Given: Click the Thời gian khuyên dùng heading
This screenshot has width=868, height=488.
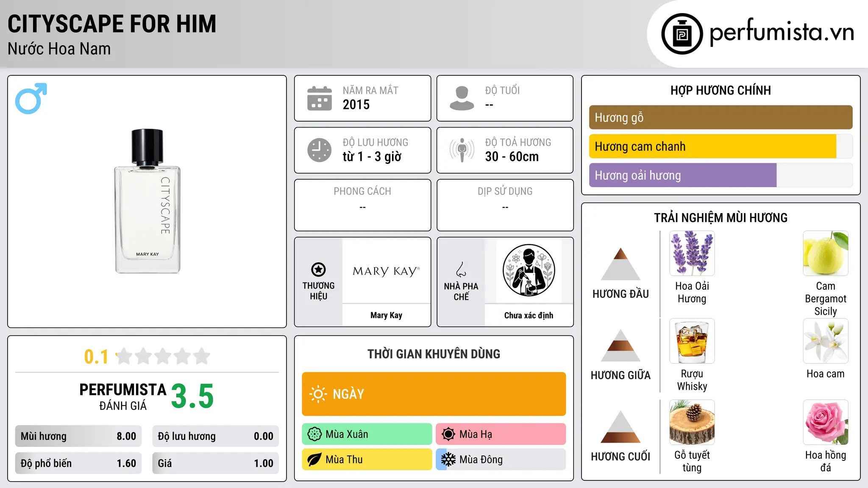Looking at the screenshot, I should (434, 354).
